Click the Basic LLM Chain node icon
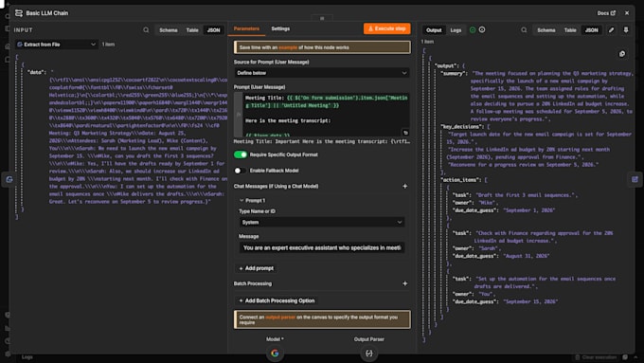Image resolution: width=644 pixels, height=363 pixels. point(19,13)
